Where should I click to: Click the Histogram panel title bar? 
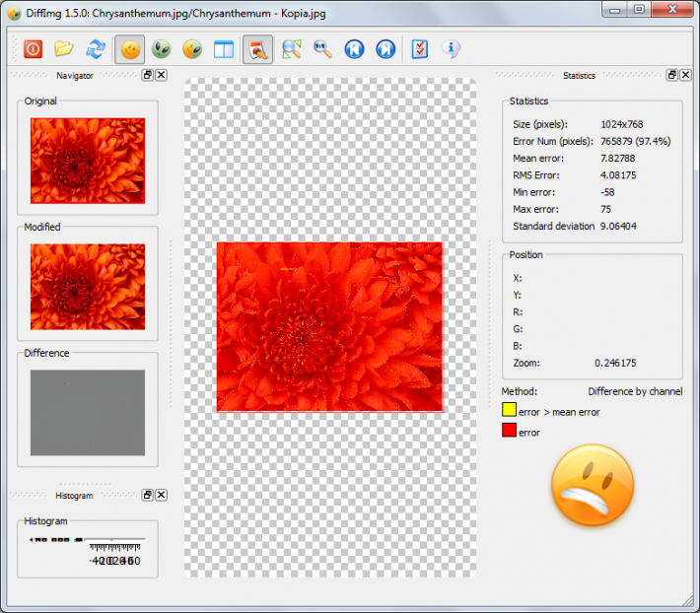pos(75,496)
